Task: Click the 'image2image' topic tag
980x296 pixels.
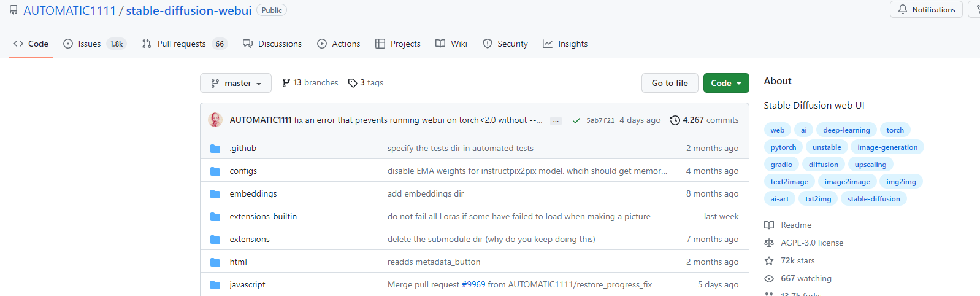Action: point(848,181)
